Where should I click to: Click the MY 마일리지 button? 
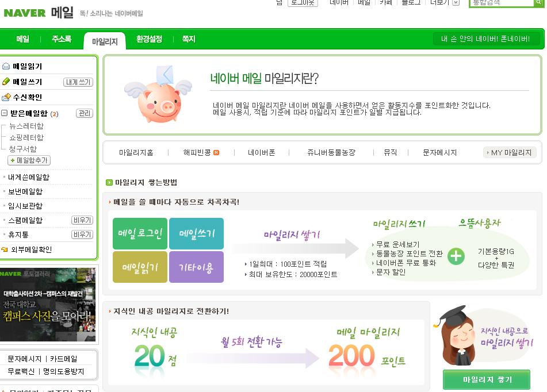click(509, 152)
